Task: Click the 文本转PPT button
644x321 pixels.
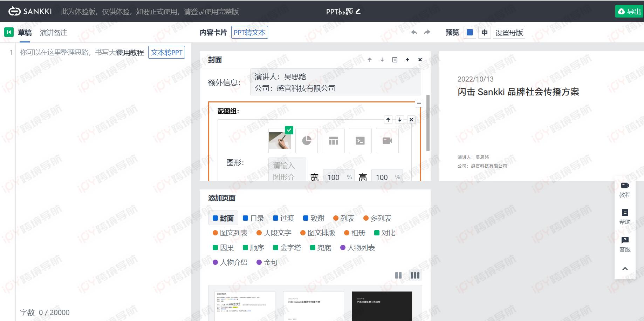Action: pos(166,52)
